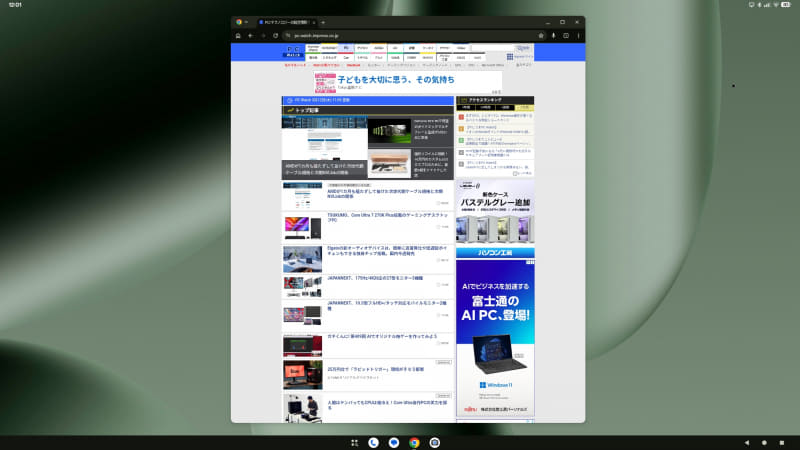The height and width of the screenshot is (450, 800).
Task: Launch the Camera app from taskbar
Action: point(435,443)
